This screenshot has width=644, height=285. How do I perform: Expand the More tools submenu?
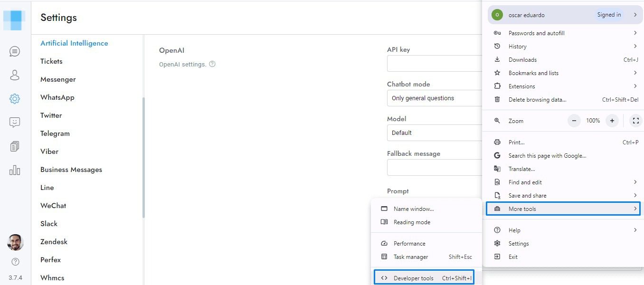(563, 209)
